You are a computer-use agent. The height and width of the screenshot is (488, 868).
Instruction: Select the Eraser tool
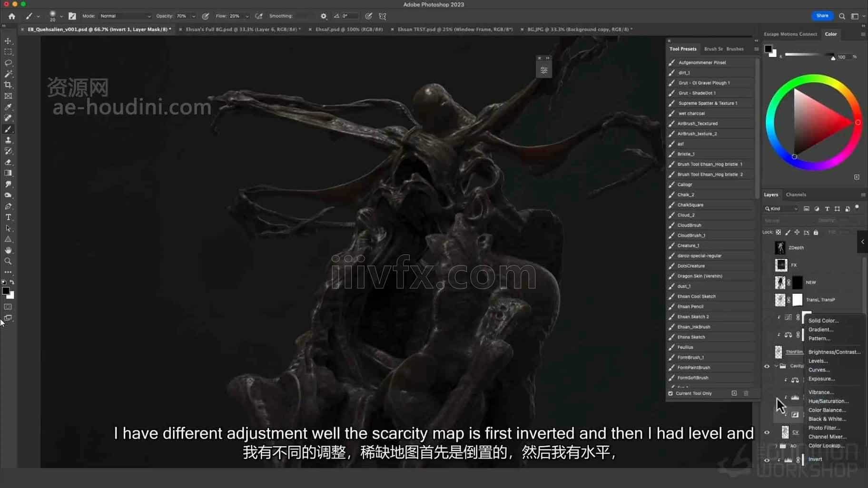(x=8, y=162)
